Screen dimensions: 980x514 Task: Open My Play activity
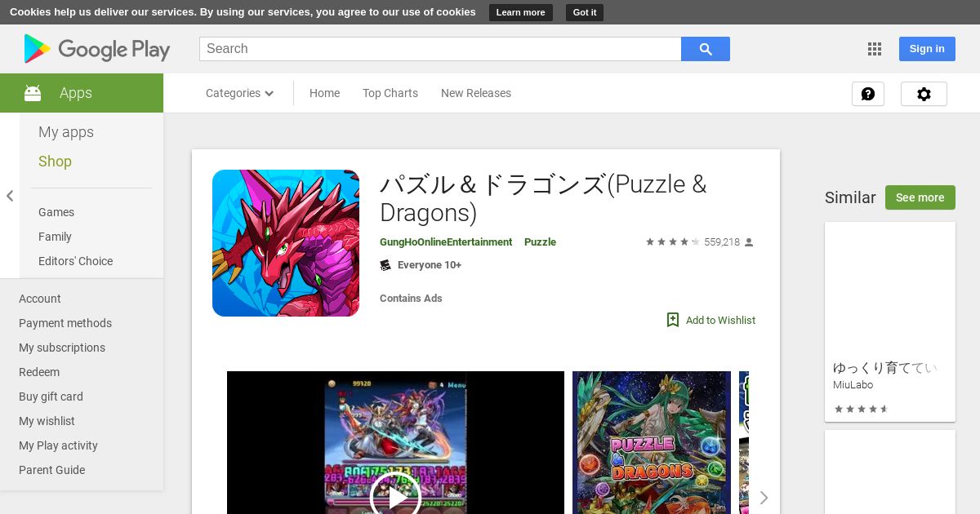[58, 445]
